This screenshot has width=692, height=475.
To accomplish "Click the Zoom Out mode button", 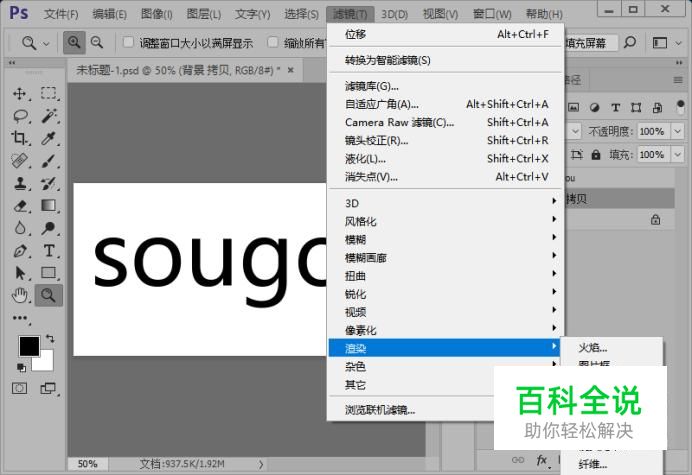I will pos(97,43).
